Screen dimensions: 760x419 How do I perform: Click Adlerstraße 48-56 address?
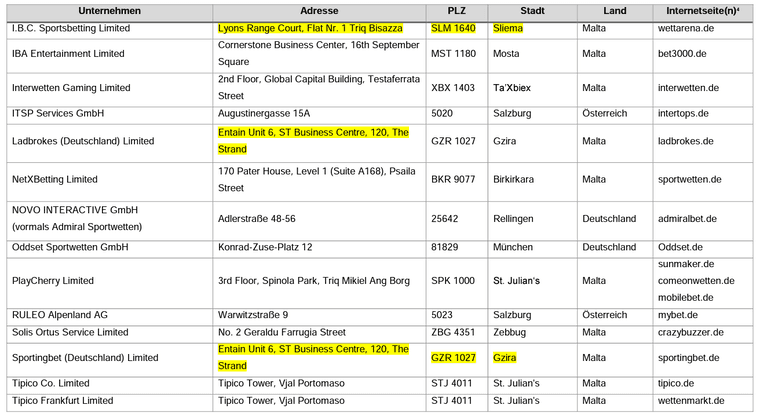(256, 219)
